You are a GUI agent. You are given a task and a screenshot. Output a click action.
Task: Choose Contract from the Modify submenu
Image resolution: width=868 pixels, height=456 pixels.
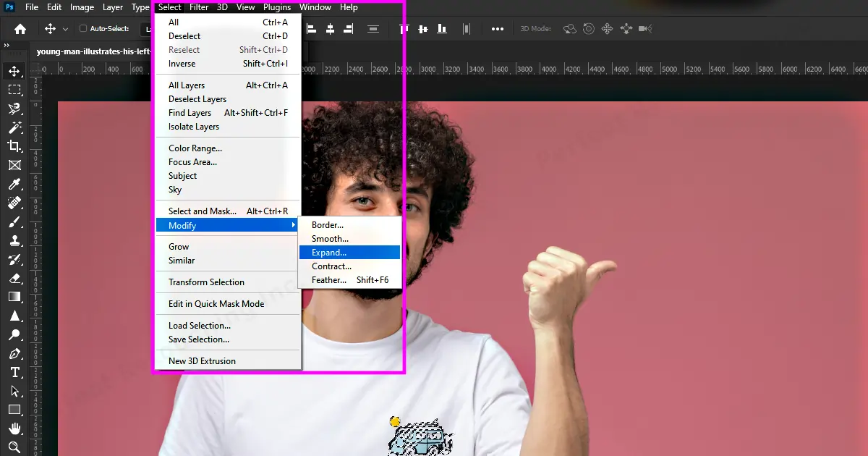pos(332,266)
